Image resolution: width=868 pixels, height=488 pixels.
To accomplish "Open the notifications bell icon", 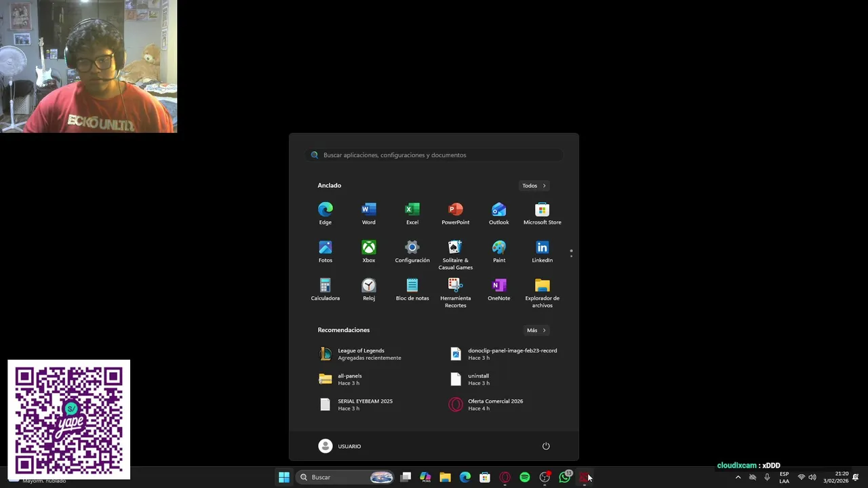I will (856, 477).
